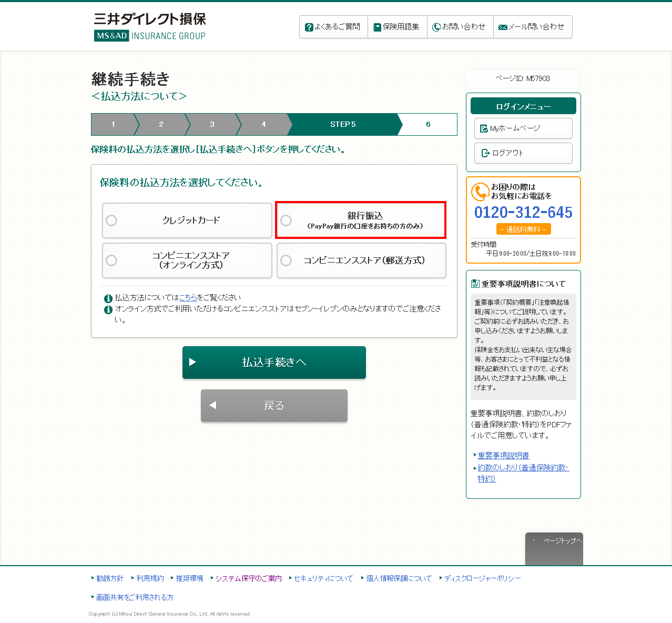Click the Myホームページ clipboard icon

[484, 128]
